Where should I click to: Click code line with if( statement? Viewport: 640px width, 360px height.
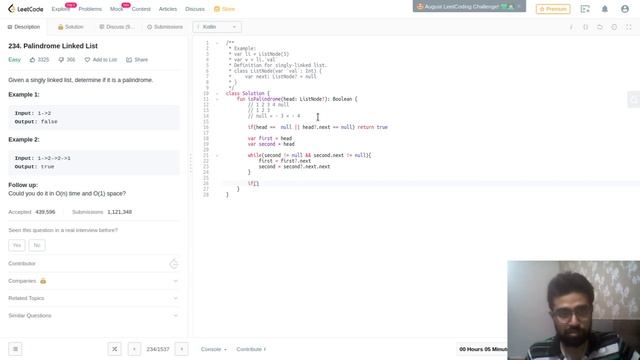click(431, 184)
